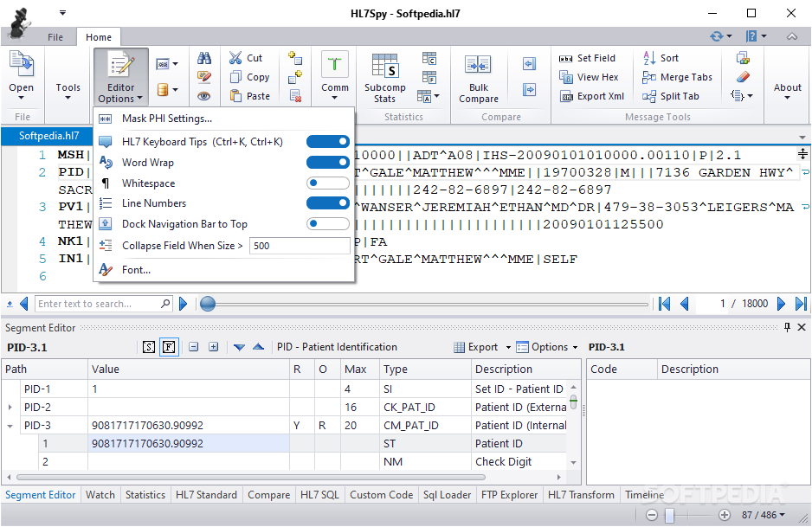Click the Description column header in code table
812x527 pixels.
point(732,370)
